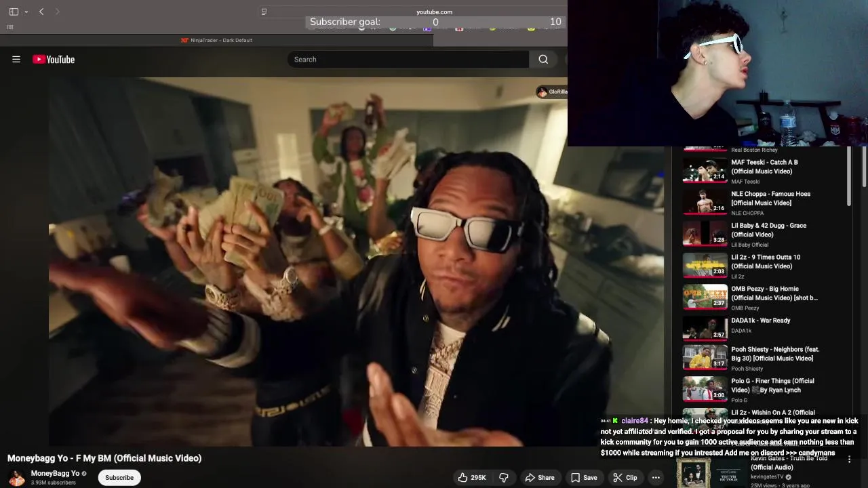Click the YouTube logo
The height and width of the screenshot is (488, 868).
coord(54,60)
